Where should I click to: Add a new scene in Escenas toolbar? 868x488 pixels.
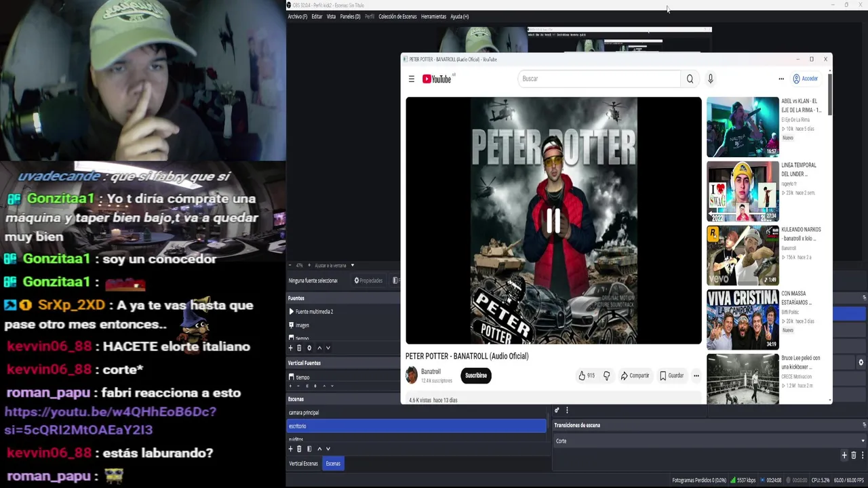(291, 449)
